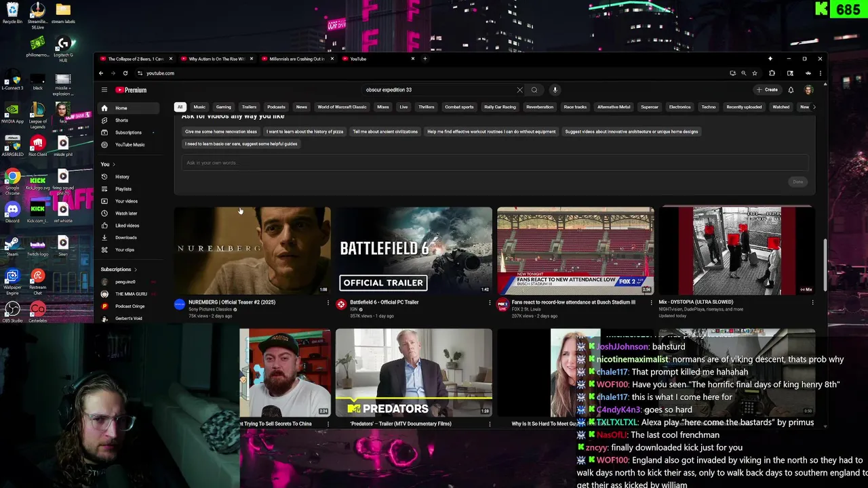This screenshot has width=868, height=488.
Task: Open the account avatar menu
Action: pos(808,89)
